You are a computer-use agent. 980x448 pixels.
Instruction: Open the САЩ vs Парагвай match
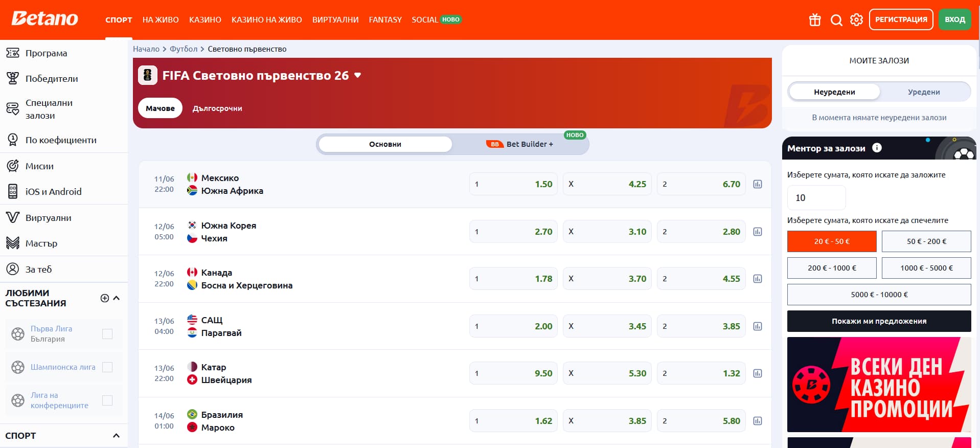click(215, 326)
